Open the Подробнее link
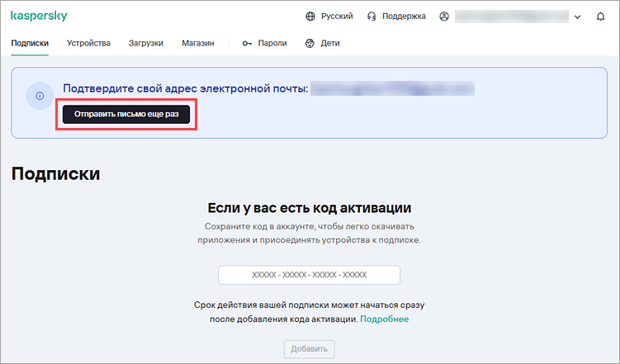This screenshot has width=620, height=364. click(x=385, y=319)
